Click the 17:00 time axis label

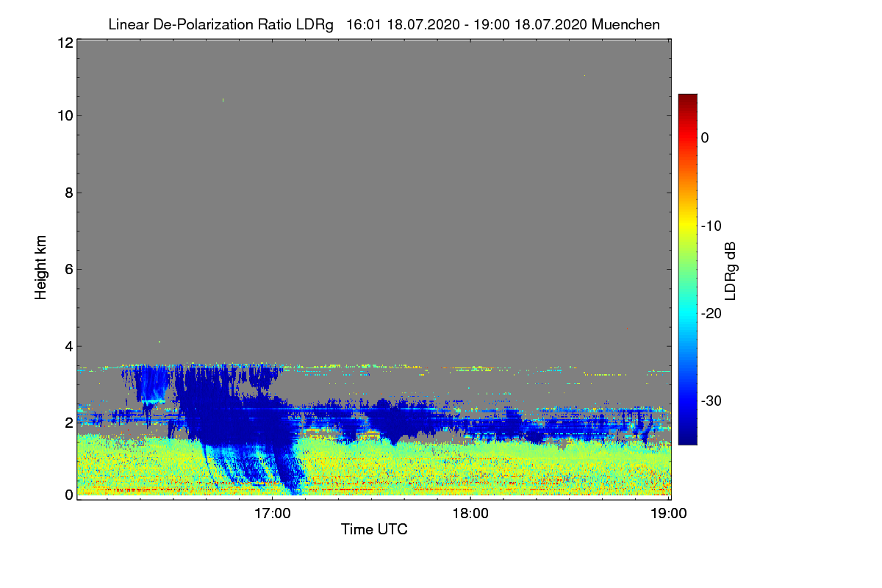[272, 514]
